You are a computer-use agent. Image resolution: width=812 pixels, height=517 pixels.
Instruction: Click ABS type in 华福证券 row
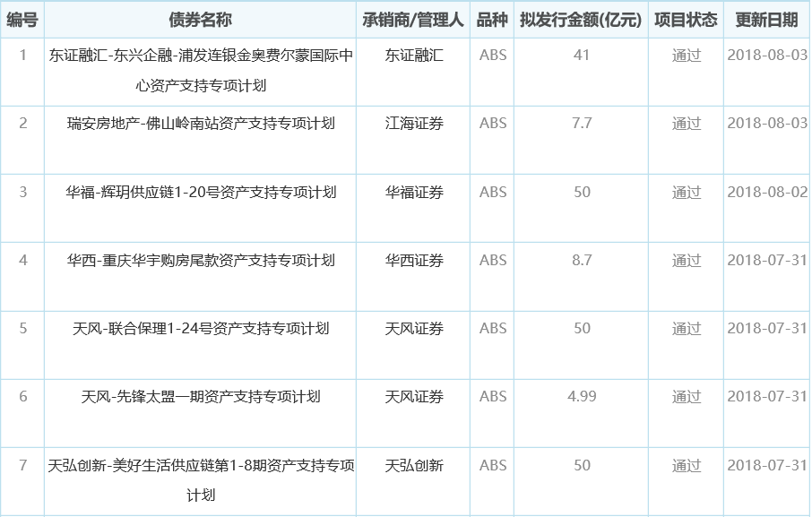pos(492,192)
